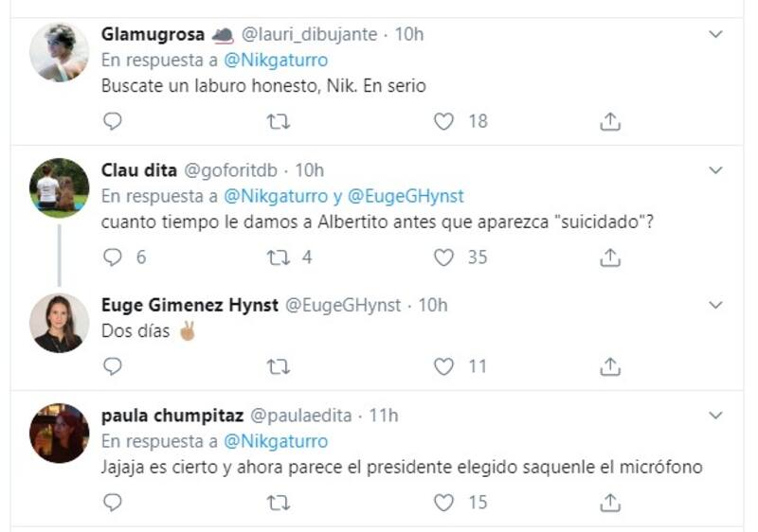Share Glamugrosa's tweet

coord(610,121)
